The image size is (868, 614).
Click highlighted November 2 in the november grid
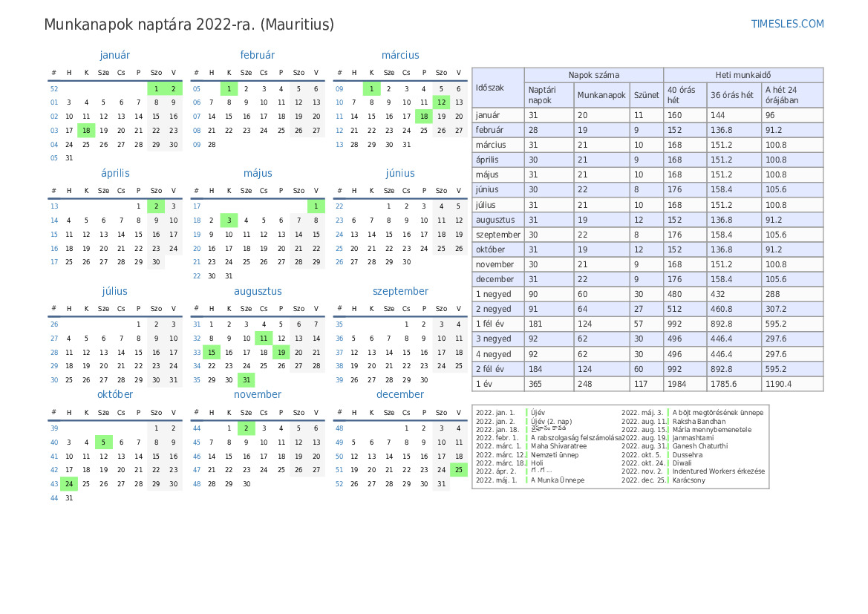pyautogui.click(x=247, y=428)
